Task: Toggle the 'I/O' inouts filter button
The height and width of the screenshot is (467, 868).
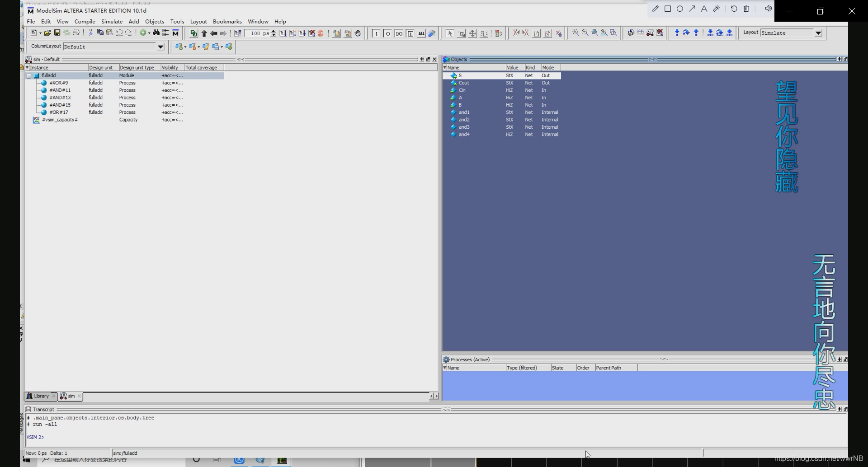Action: (399, 33)
